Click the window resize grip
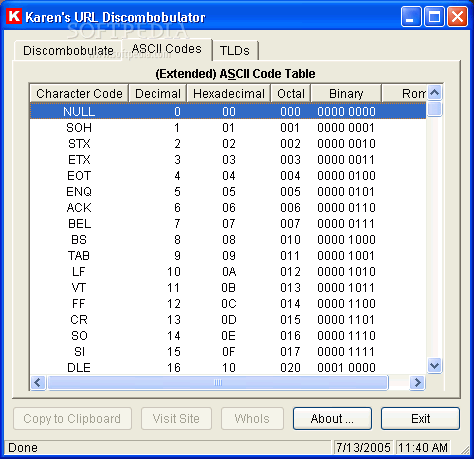The image size is (474, 459). point(465,449)
